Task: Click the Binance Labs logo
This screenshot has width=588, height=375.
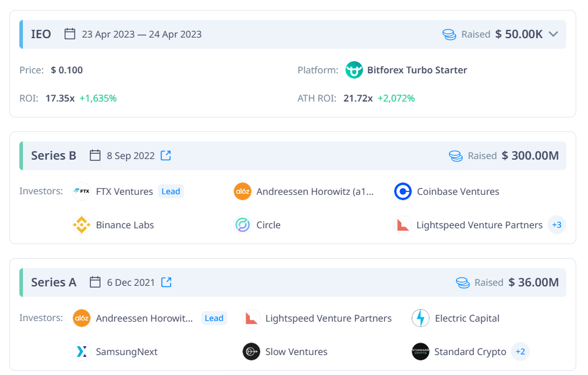Action: [x=82, y=225]
